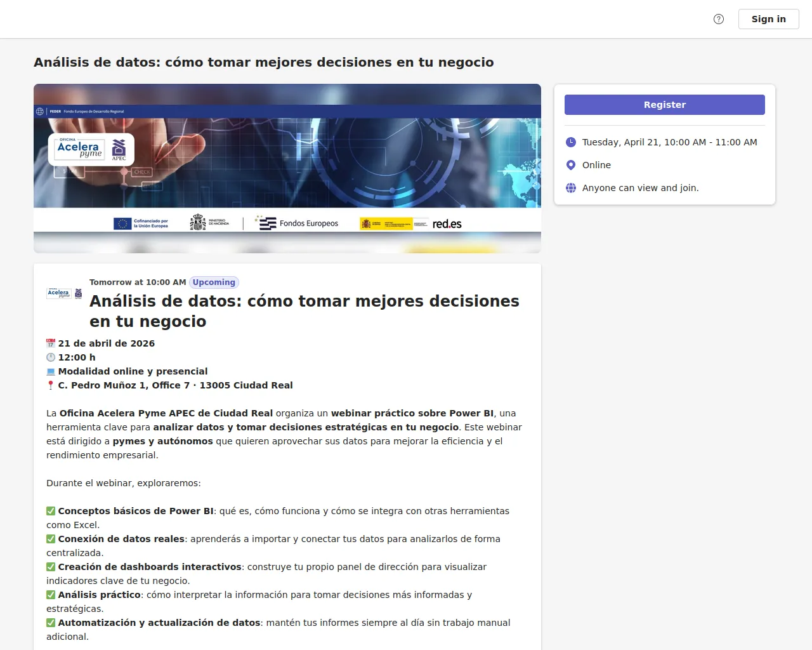Click the Register button
812x650 pixels.
pyautogui.click(x=664, y=104)
